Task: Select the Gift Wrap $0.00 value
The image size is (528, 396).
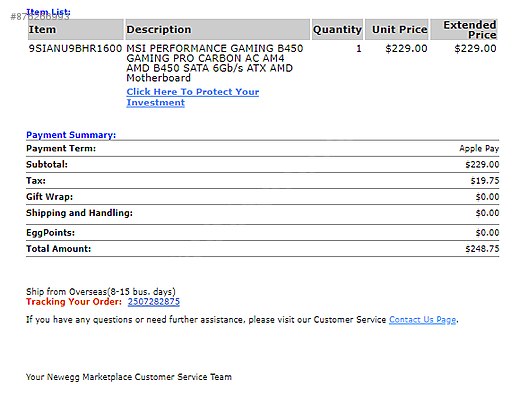Action: (487, 197)
